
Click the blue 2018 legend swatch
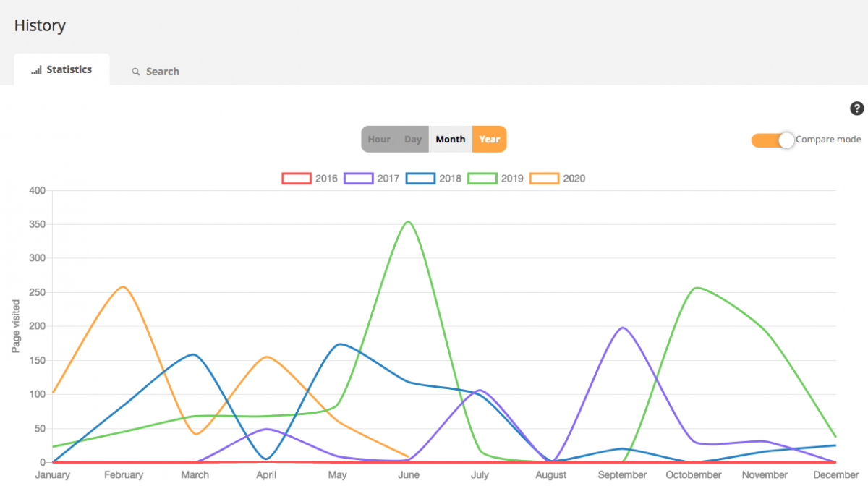(x=420, y=178)
